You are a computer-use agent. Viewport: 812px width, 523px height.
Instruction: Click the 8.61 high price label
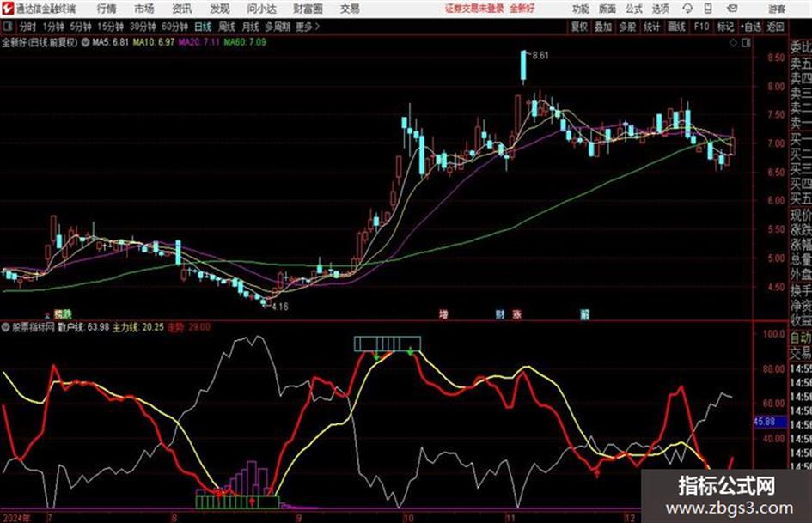click(x=540, y=56)
